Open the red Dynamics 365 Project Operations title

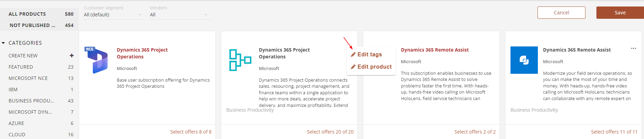tap(142, 53)
